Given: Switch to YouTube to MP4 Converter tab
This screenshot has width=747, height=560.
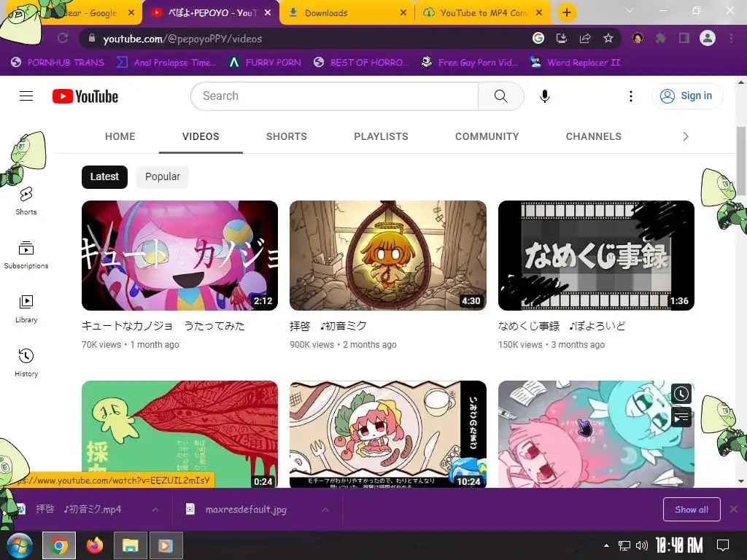Looking at the screenshot, I should (x=484, y=13).
